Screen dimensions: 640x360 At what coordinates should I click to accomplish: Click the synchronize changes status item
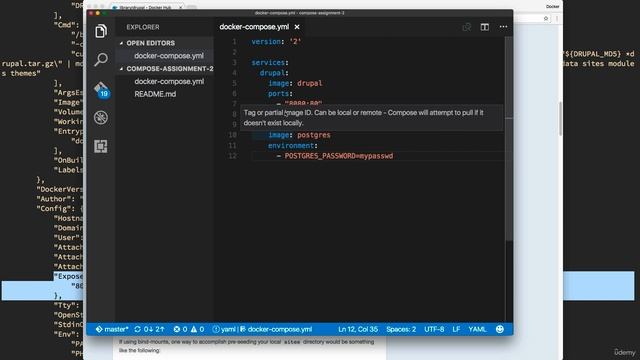click(x=149, y=329)
